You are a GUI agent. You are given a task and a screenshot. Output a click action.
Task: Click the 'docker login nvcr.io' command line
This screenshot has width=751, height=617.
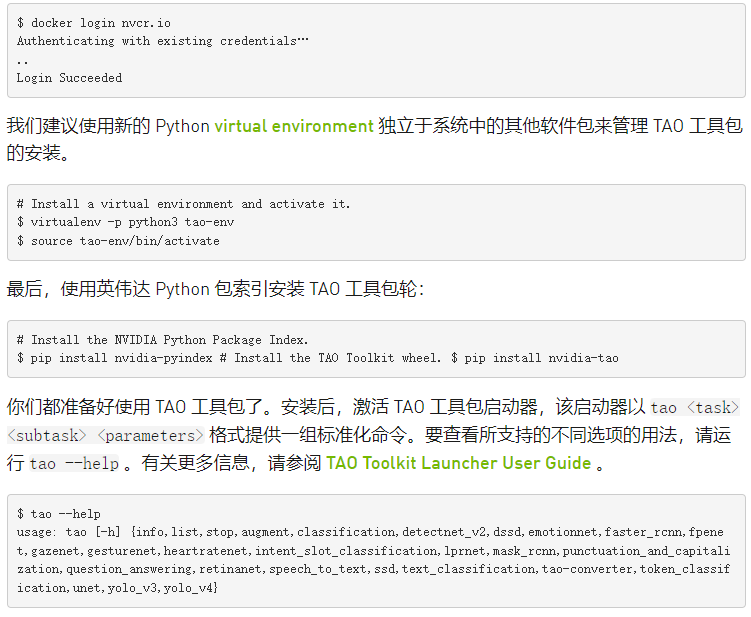(x=94, y=23)
